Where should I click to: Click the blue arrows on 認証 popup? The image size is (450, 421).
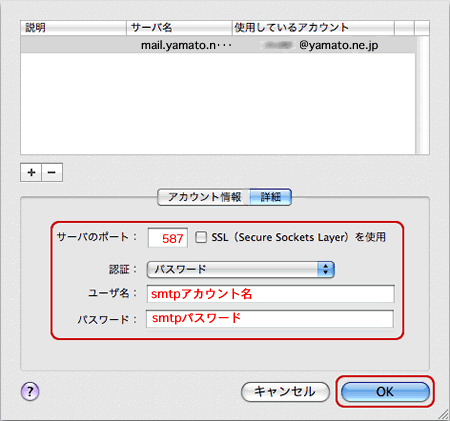point(325,269)
